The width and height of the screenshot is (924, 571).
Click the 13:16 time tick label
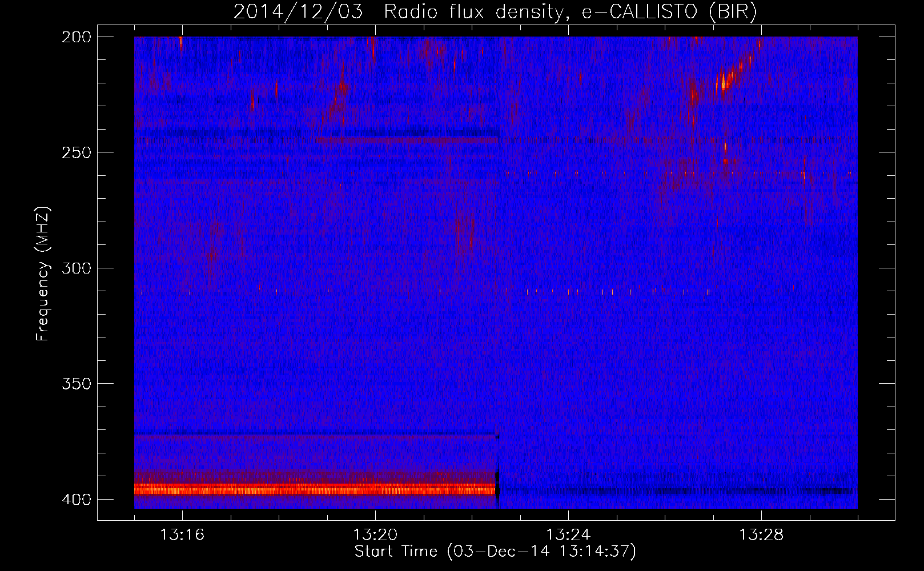182,534
